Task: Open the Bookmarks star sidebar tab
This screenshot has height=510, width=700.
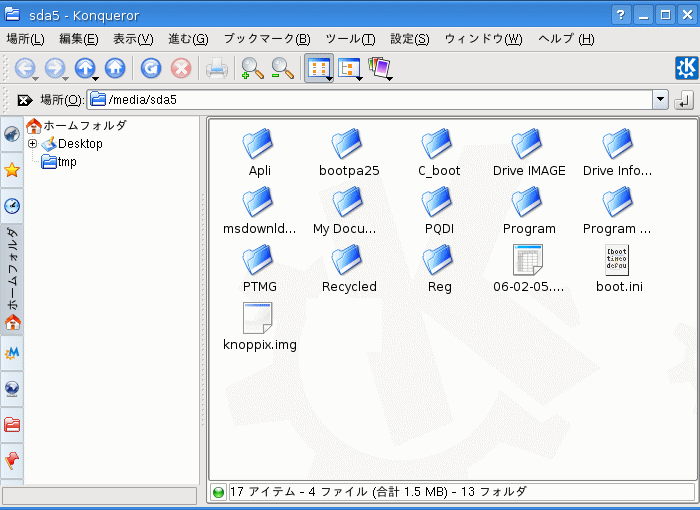Action: coord(12,170)
